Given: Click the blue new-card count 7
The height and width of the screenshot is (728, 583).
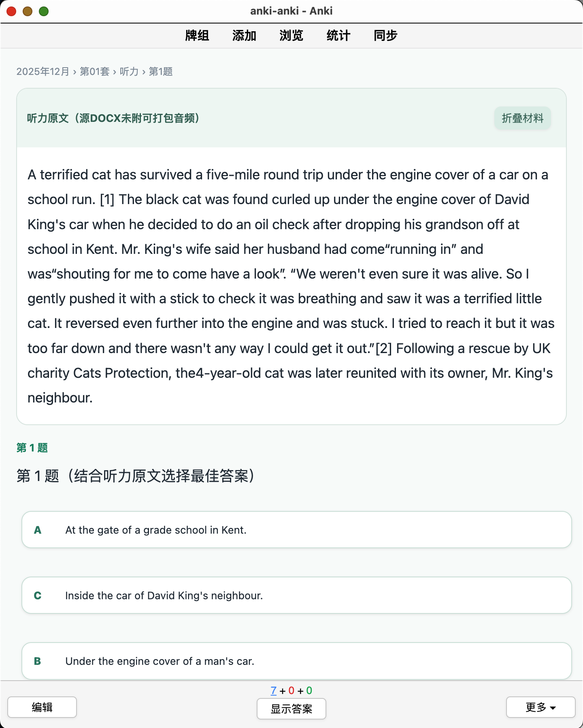Looking at the screenshot, I should tap(274, 690).
